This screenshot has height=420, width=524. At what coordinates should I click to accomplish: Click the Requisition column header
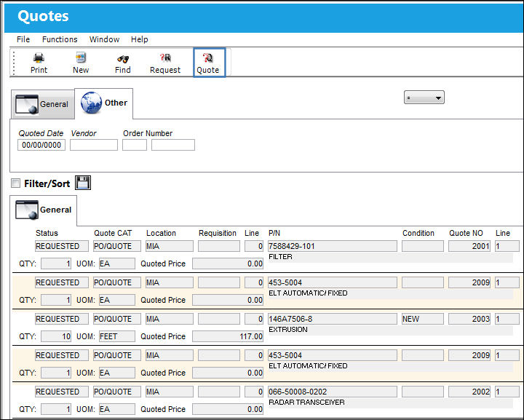pos(218,233)
